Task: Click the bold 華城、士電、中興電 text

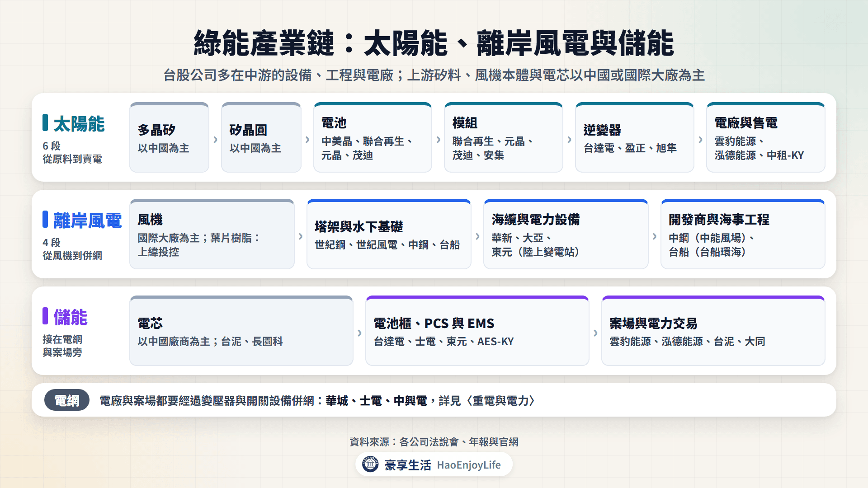Action: point(376,400)
